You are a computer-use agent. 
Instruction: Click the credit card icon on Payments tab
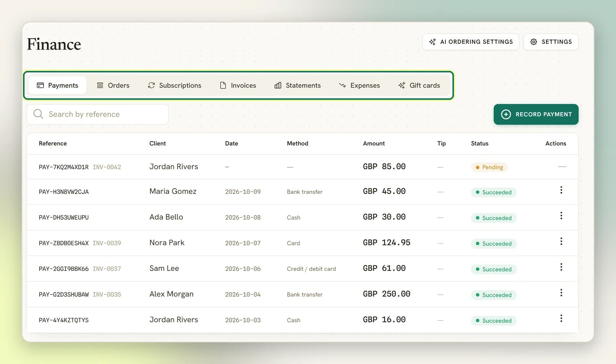(x=40, y=85)
